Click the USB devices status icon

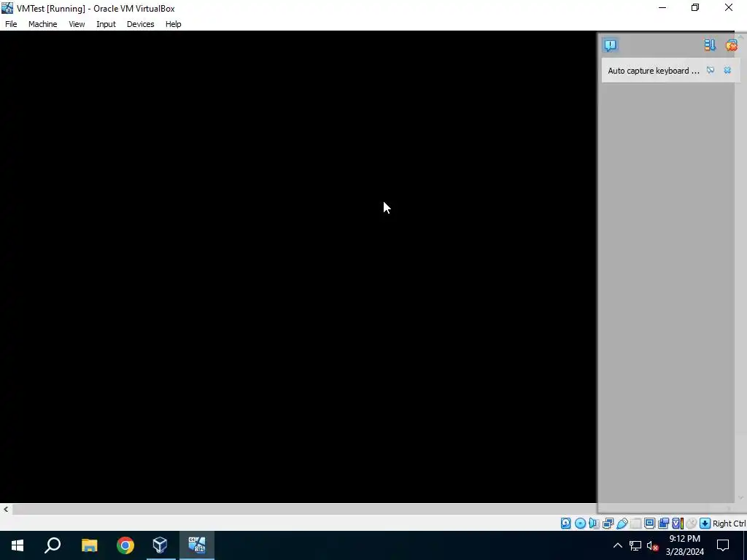[x=622, y=524]
